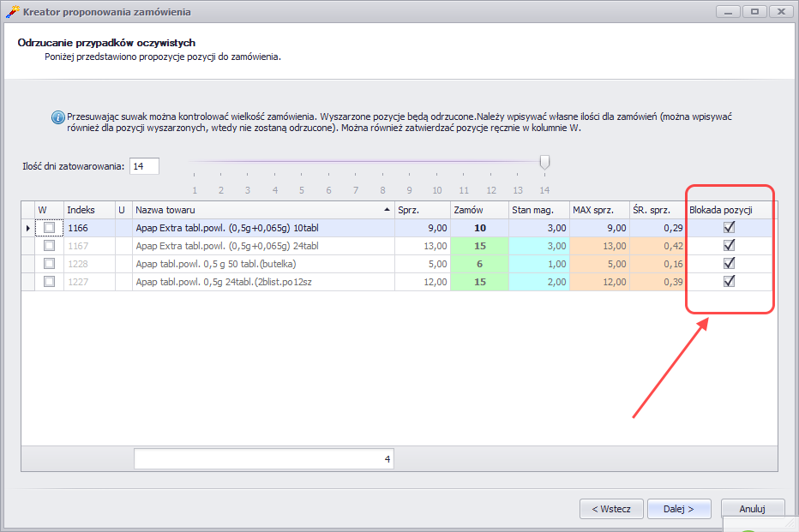Proceed with the Dalej button
The width and height of the screenshot is (799, 532).
coord(678,509)
